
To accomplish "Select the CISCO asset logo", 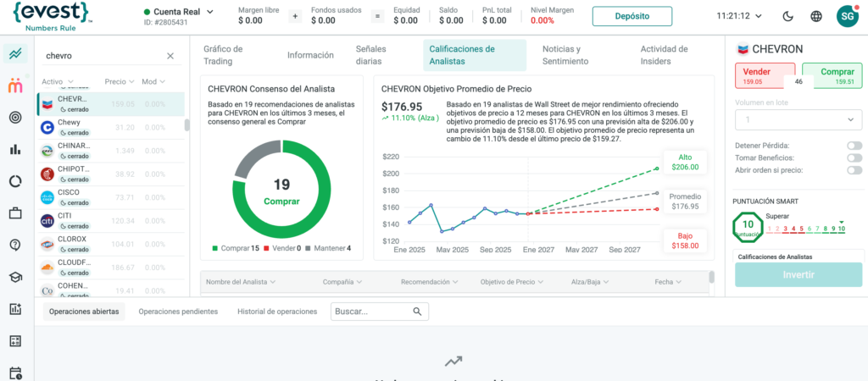I will 47,197.
